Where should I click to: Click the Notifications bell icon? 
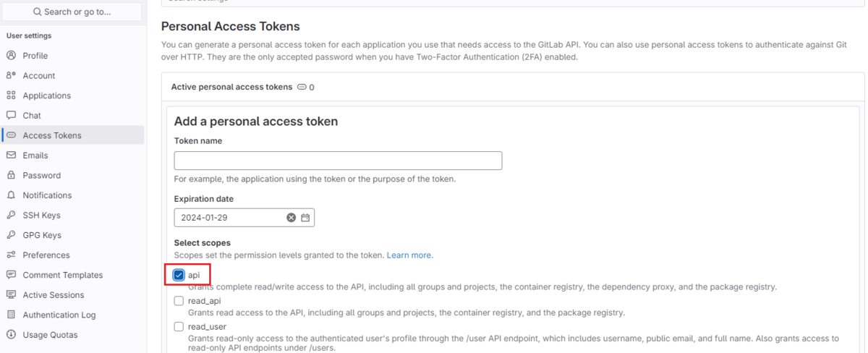coord(11,195)
